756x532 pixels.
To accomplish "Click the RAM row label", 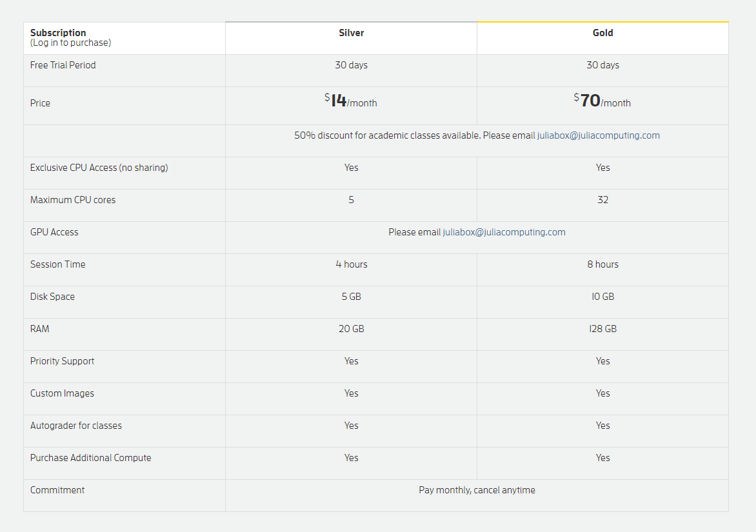I will tap(39, 329).
